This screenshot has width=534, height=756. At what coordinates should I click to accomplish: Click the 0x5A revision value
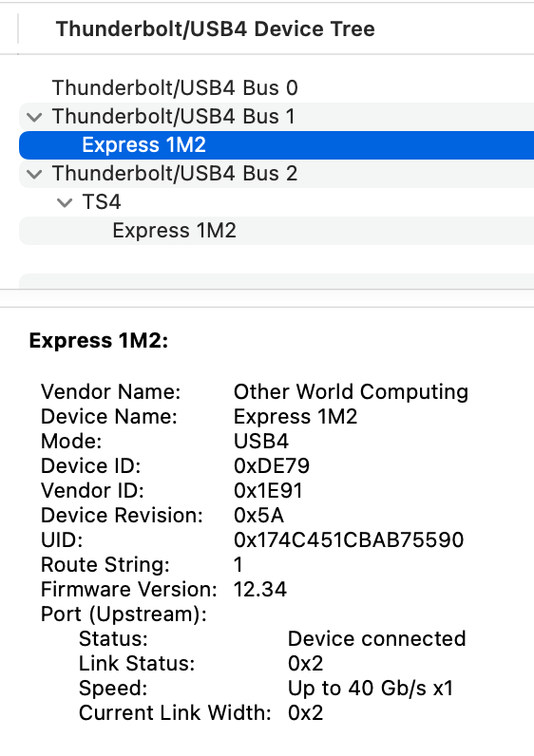pos(259,516)
